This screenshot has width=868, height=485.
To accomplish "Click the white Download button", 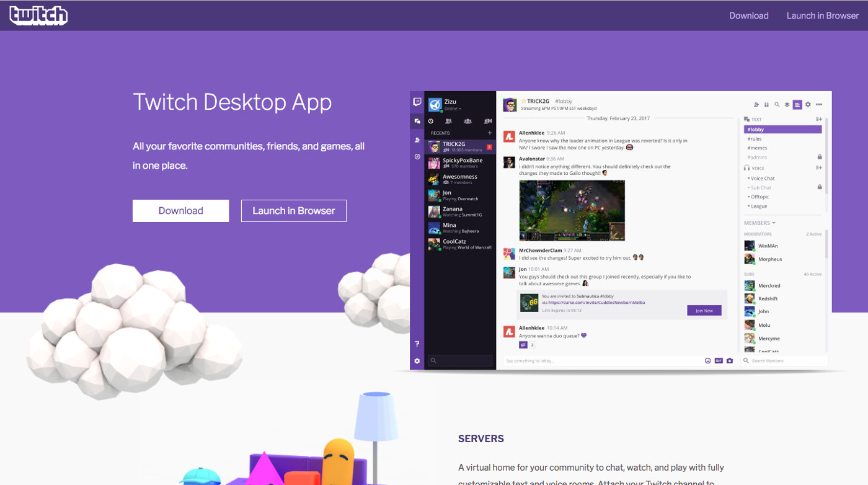I will (180, 211).
